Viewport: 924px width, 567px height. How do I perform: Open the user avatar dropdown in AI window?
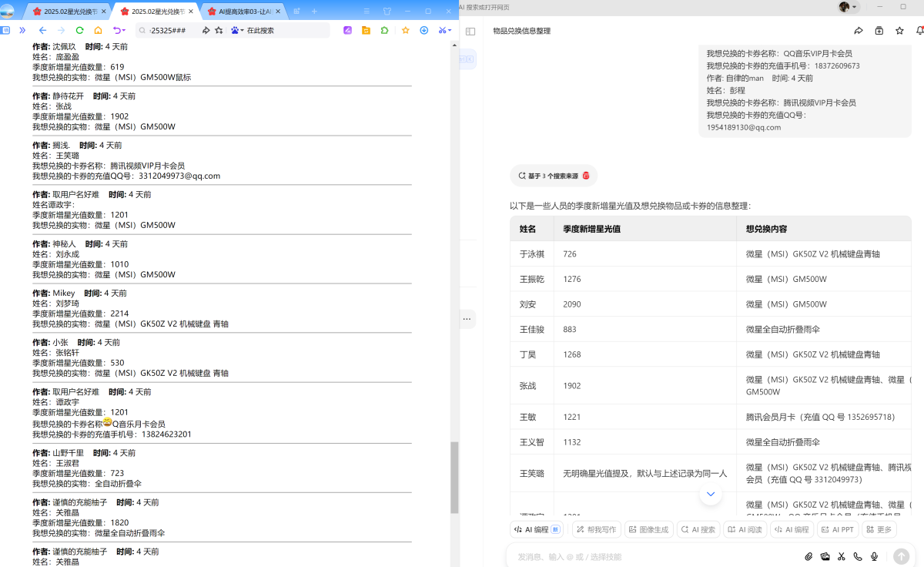pyautogui.click(x=848, y=7)
